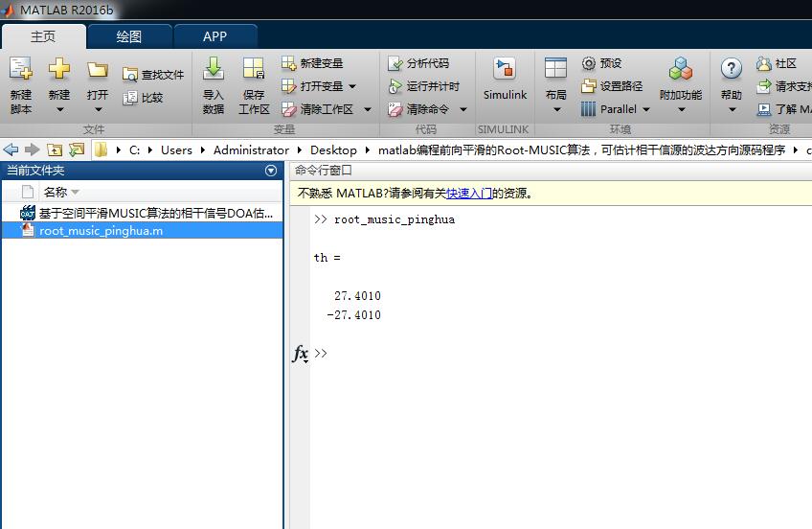Click the Command Window (命令行窗口) title
Viewport: 812px width, 529px height.
pyautogui.click(x=324, y=171)
